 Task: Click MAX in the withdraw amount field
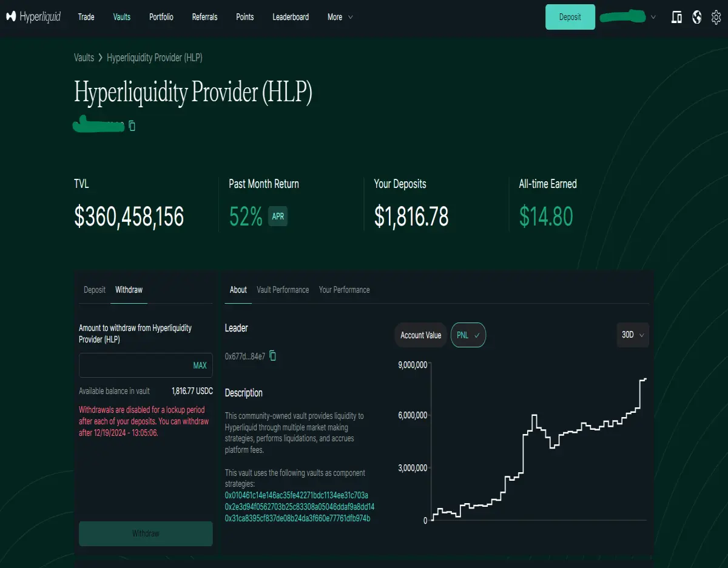pos(200,366)
